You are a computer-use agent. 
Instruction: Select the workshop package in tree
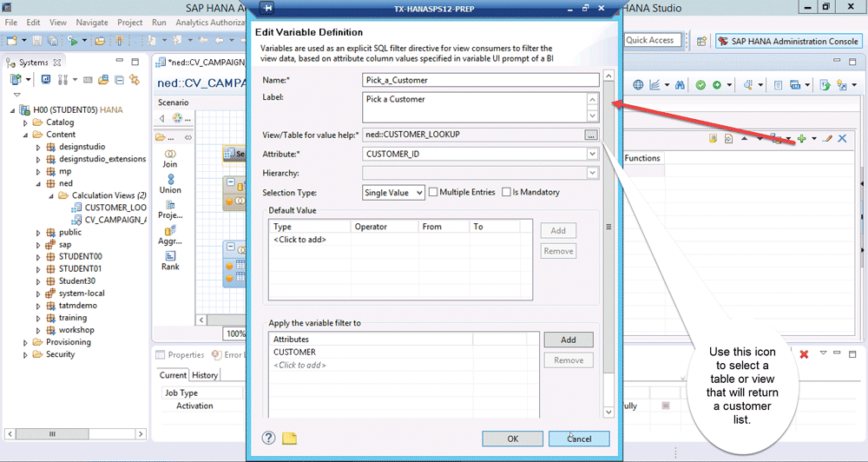70,330
